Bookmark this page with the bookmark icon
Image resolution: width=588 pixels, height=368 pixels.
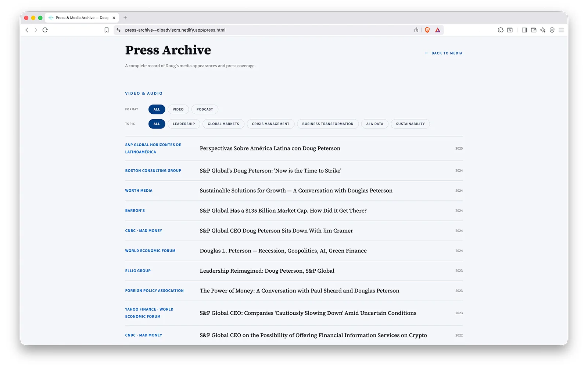(107, 30)
